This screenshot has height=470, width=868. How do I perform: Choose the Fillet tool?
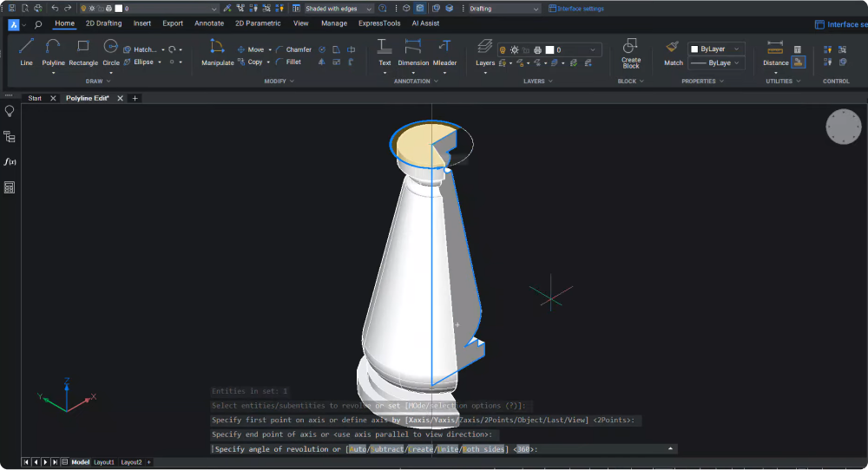[288, 62]
